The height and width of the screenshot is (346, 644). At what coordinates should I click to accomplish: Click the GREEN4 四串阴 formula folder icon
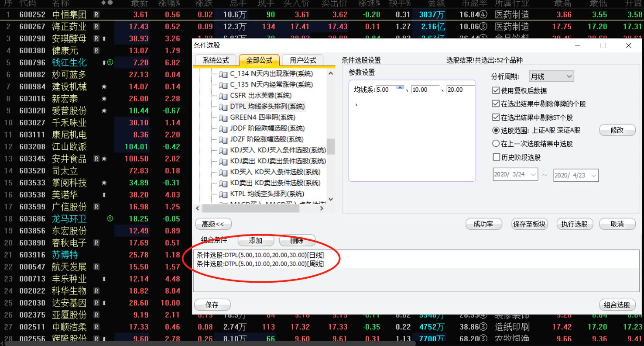tap(223, 118)
